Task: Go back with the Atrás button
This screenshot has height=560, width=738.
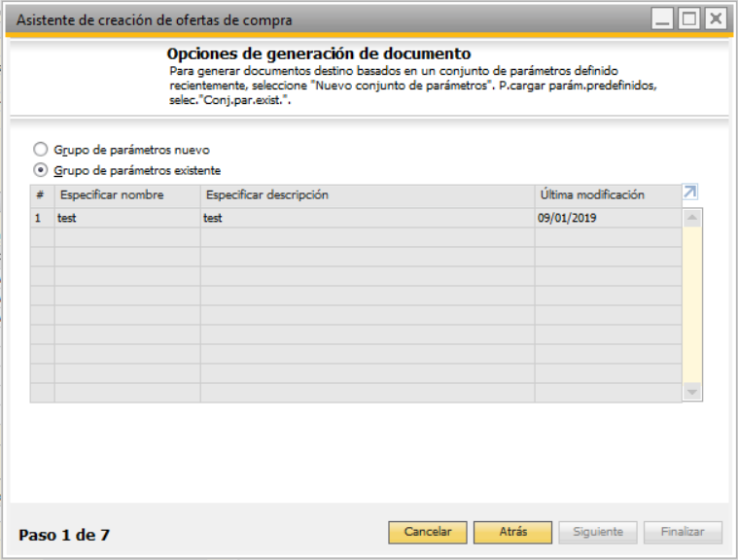Action: tap(512, 532)
